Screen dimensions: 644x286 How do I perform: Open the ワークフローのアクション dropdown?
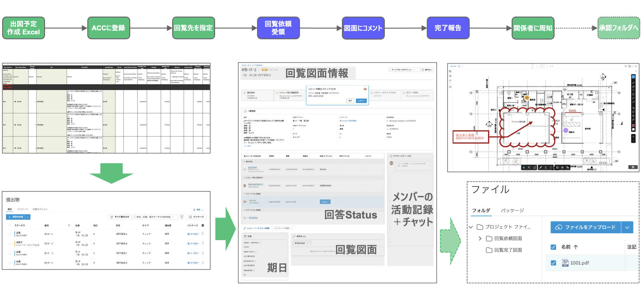coord(403,70)
